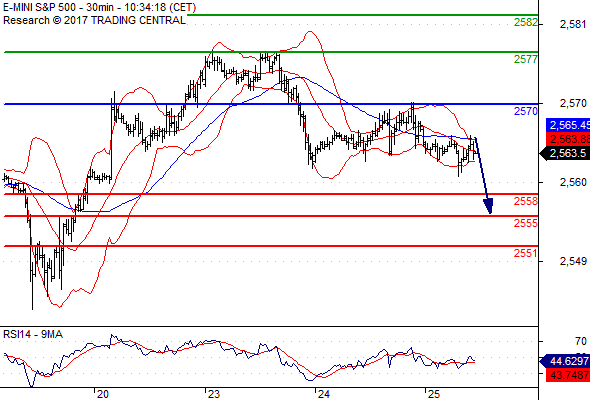The height and width of the screenshot is (400, 590).
Task: Click the red 2551 support label
Action: coord(526,253)
